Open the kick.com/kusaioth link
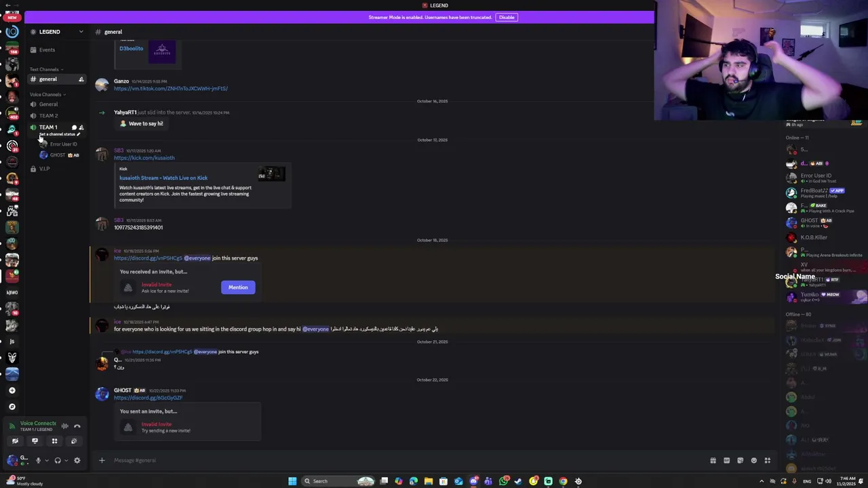 [x=144, y=158]
